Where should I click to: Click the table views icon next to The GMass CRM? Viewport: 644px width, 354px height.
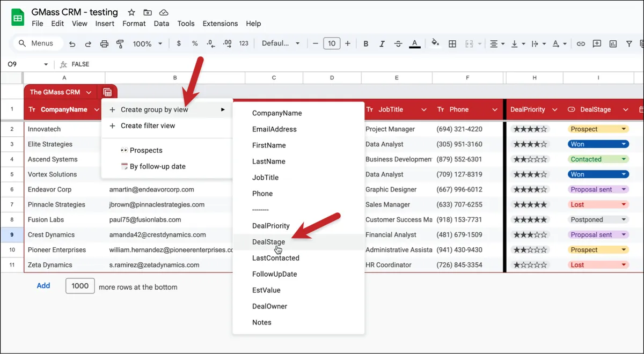(107, 92)
